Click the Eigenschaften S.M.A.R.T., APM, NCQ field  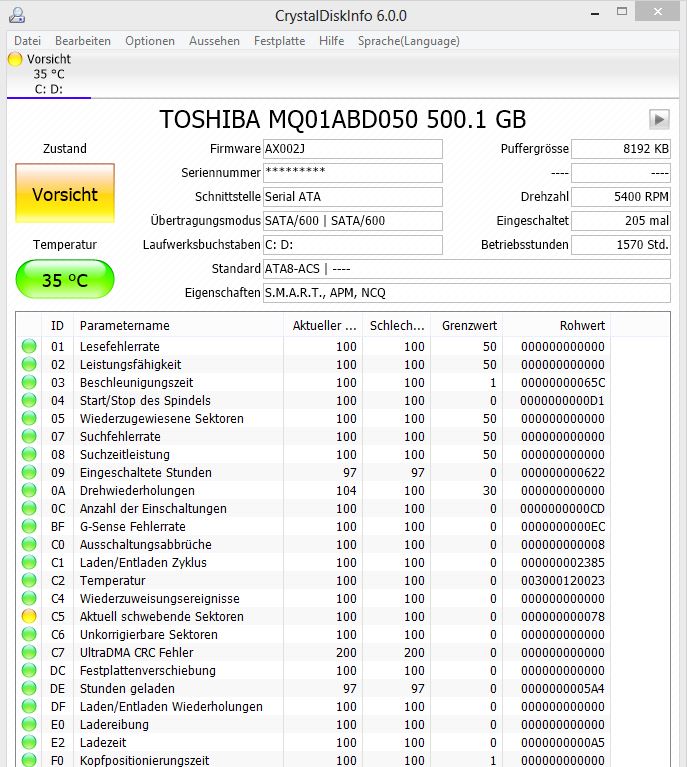point(467,293)
